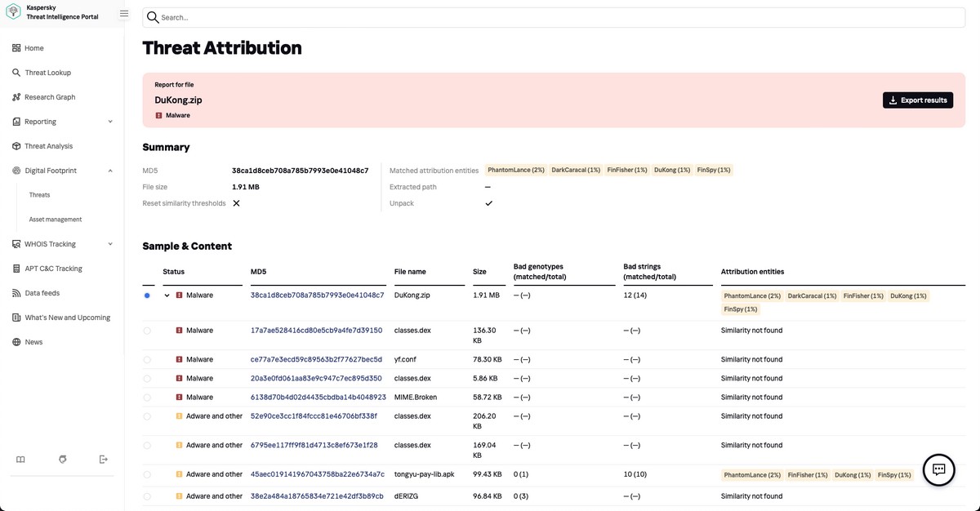Click the tongyu-pay-lib.apk file name
980x511 pixels.
click(425, 475)
